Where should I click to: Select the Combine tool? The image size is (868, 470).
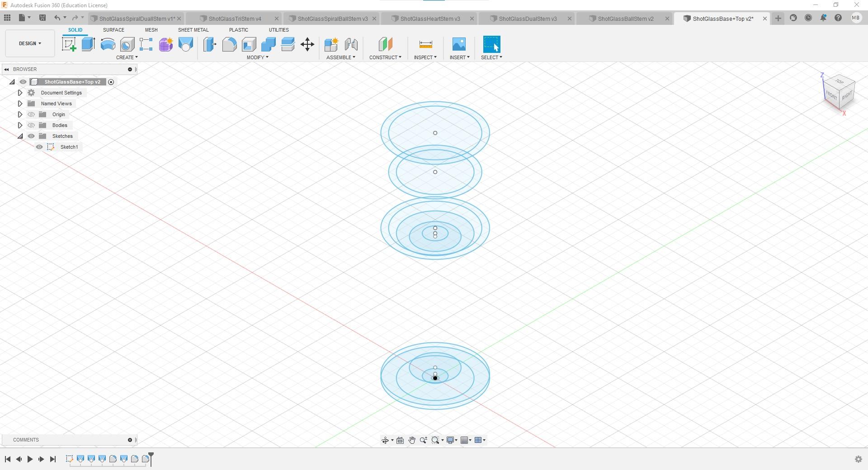click(268, 44)
